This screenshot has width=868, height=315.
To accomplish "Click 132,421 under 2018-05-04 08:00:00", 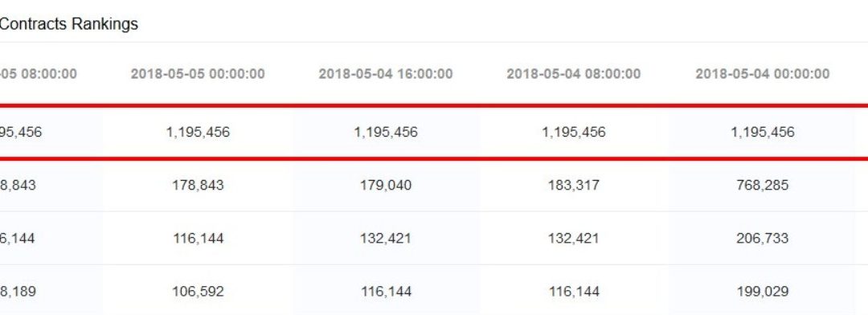I will pyautogui.click(x=574, y=239).
